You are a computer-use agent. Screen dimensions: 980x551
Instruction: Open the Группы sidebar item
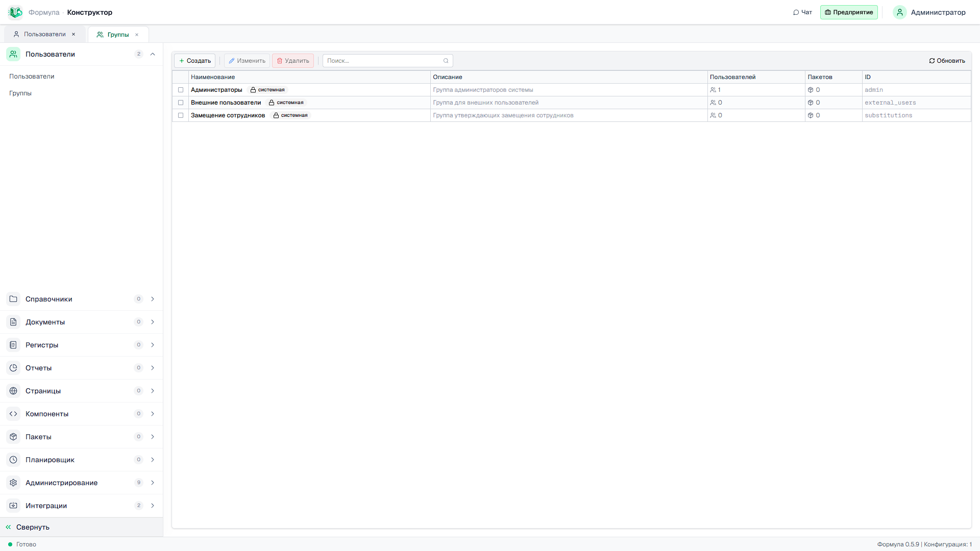click(x=20, y=93)
